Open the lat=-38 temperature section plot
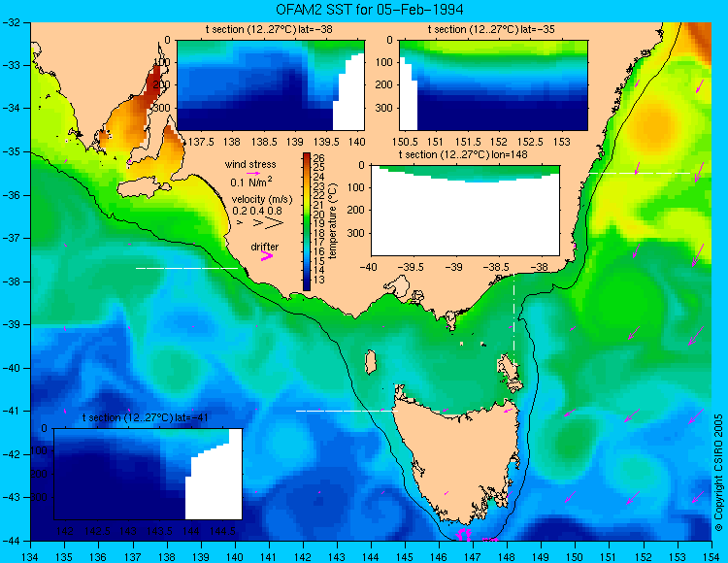The height and width of the screenshot is (563, 728). click(x=271, y=85)
